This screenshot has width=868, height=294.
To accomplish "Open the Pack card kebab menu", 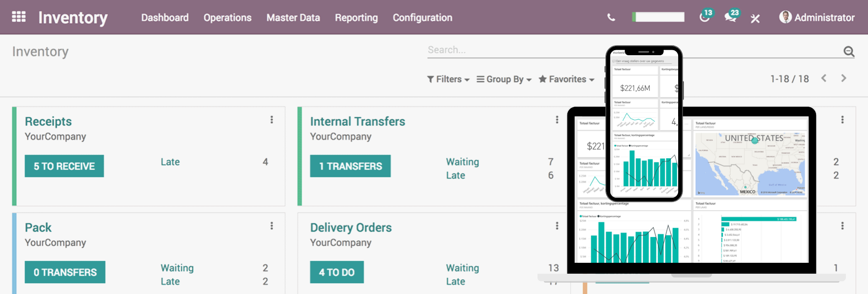I will coord(272,226).
